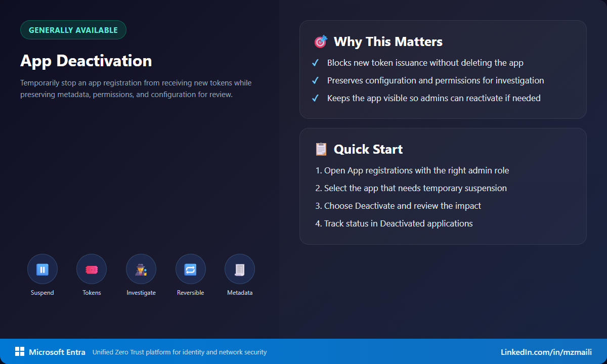This screenshot has height=364, width=607.
Task: Click the target icon beside Why This Matters
Action: 321,41
